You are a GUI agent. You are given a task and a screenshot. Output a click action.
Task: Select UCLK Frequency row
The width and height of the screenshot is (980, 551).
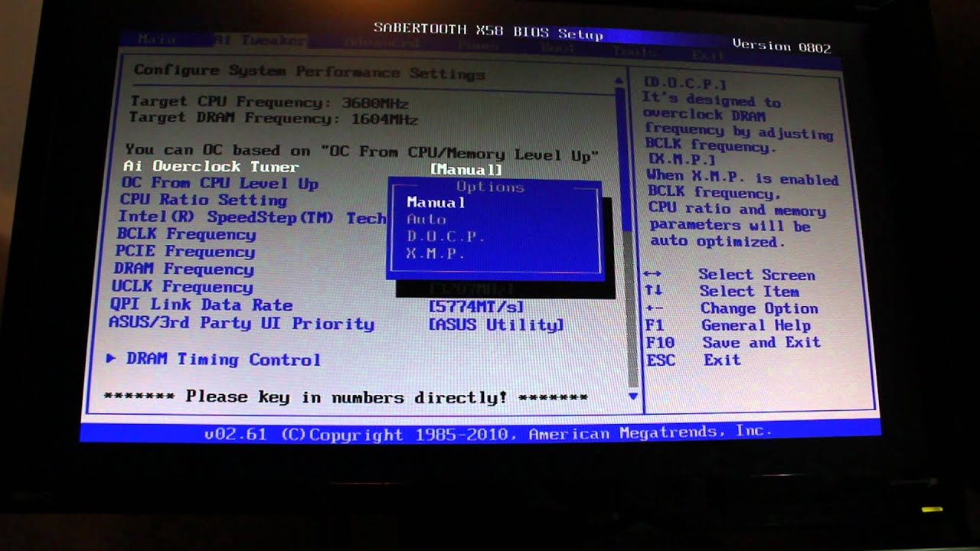click(x=182, y=287)
